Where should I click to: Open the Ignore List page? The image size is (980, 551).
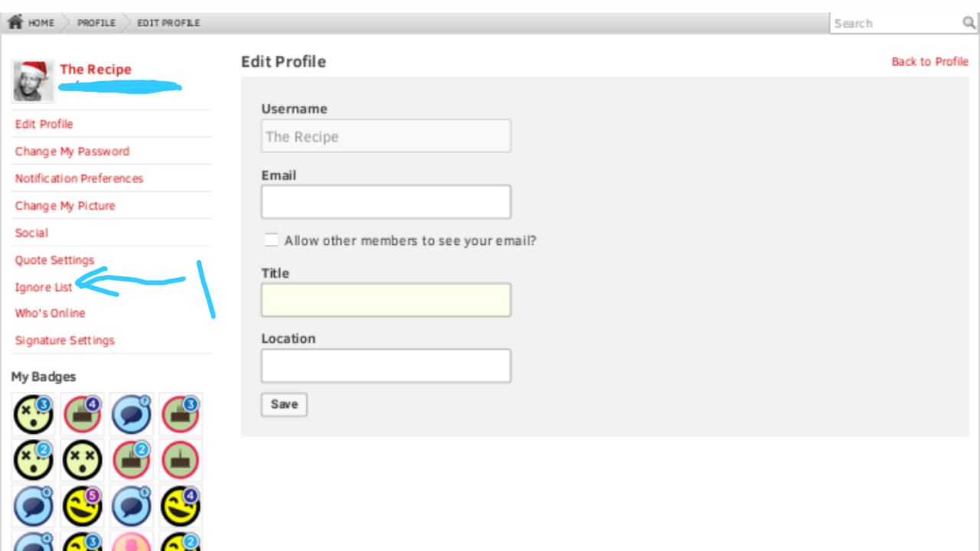[x=44, y=287]
